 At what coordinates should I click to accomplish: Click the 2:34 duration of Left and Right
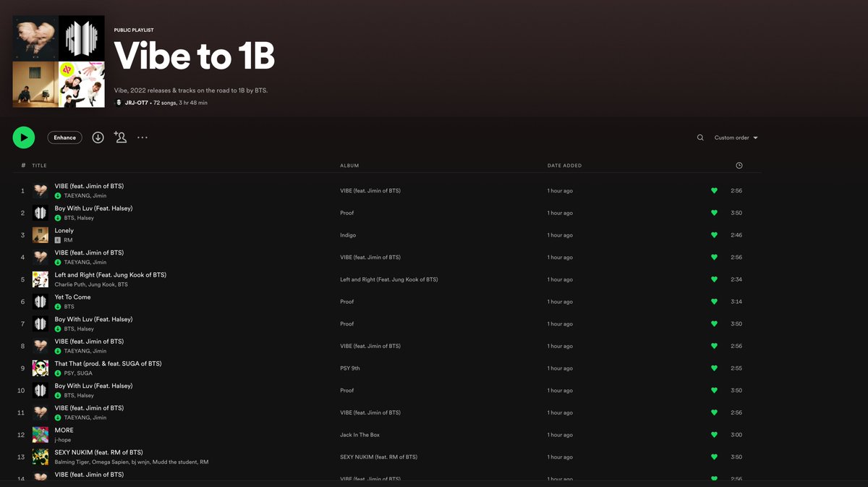point(736,279)
